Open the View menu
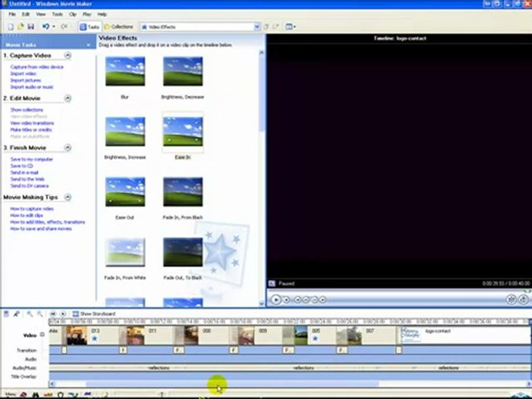Image resolution: width=532 pixels, height=399 pixels. (x=40, y=14)
